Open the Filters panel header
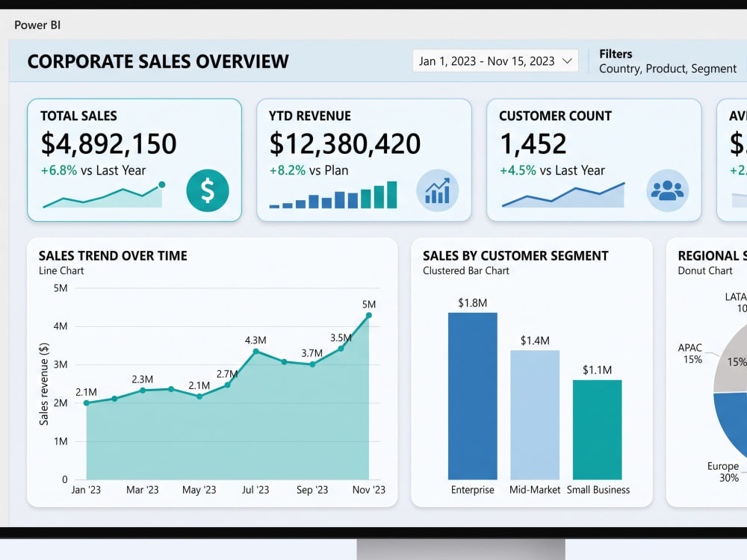Image resolution: width=747 pixels, height=560 pixels. tap(616, 54)
